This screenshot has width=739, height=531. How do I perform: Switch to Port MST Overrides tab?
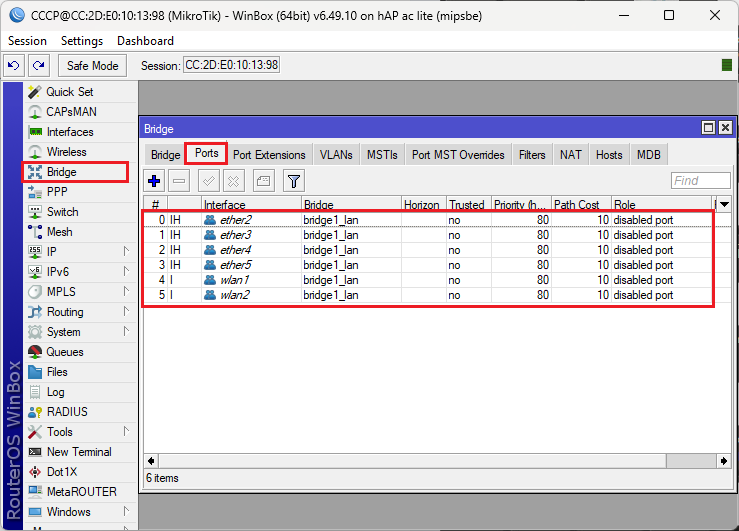click(x=458, y=155)
